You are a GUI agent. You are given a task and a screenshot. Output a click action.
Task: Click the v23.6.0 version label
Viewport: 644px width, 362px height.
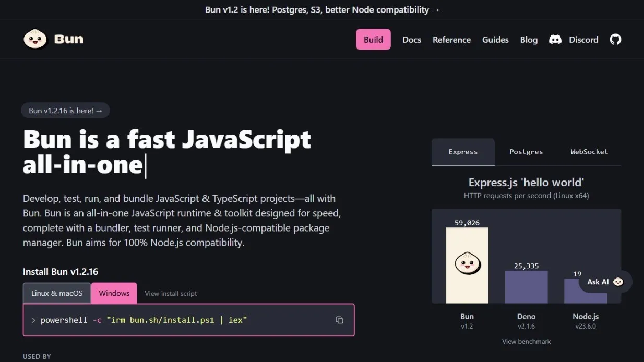[585, 327]
